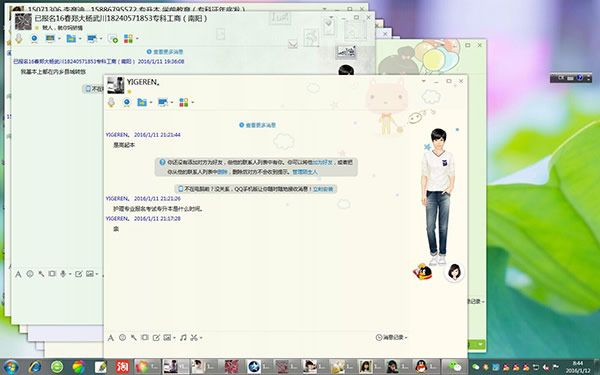Screen dimensions: 600x375
Task: Click 查看更多消息 in 已报名16春郑大 window
Action: [x=165, y=52]
